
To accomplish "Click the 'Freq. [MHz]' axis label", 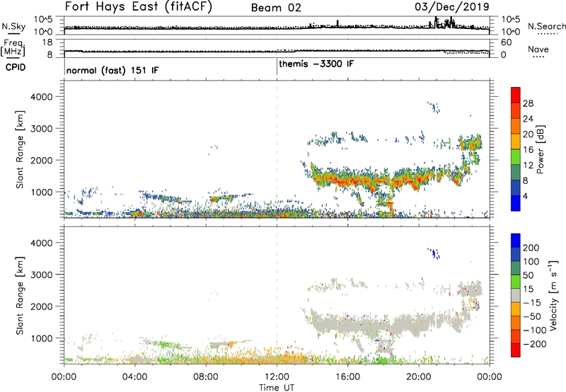I will (x=13, y=48).
